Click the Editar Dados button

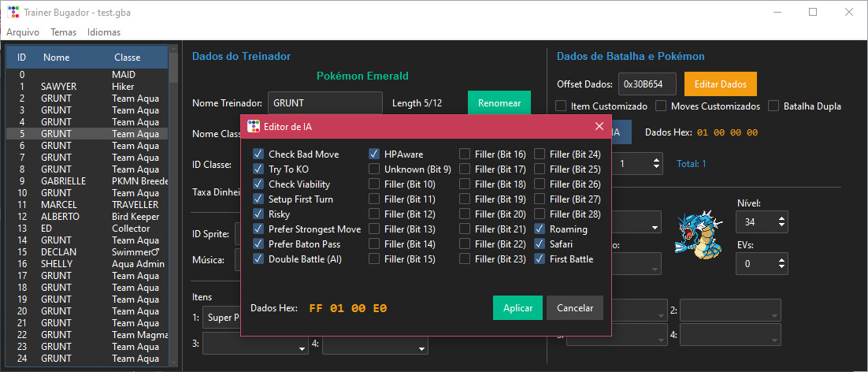coord(720,84)
